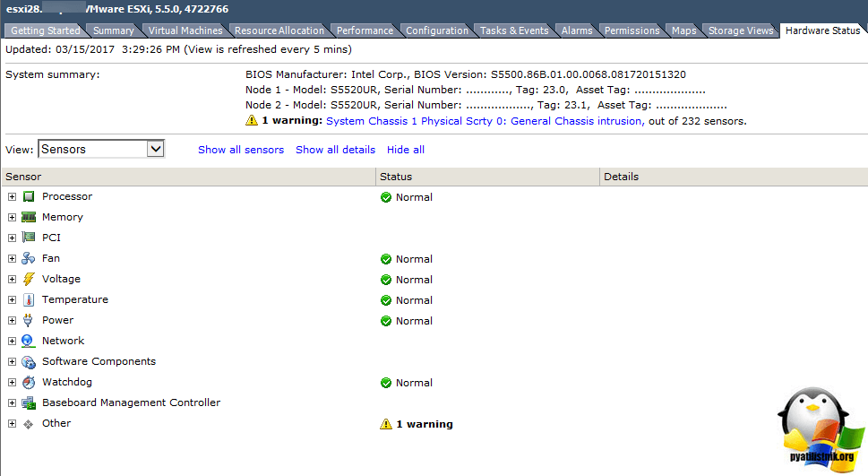The height and width of the screenshot is (476, 868).
Task: Go to the Configuration tab
Action: tap(437, 30)
